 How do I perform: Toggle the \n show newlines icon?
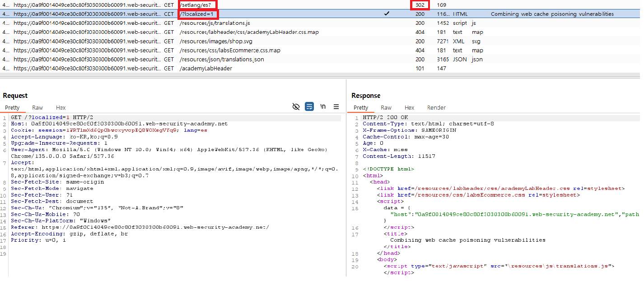coord(323,106)
